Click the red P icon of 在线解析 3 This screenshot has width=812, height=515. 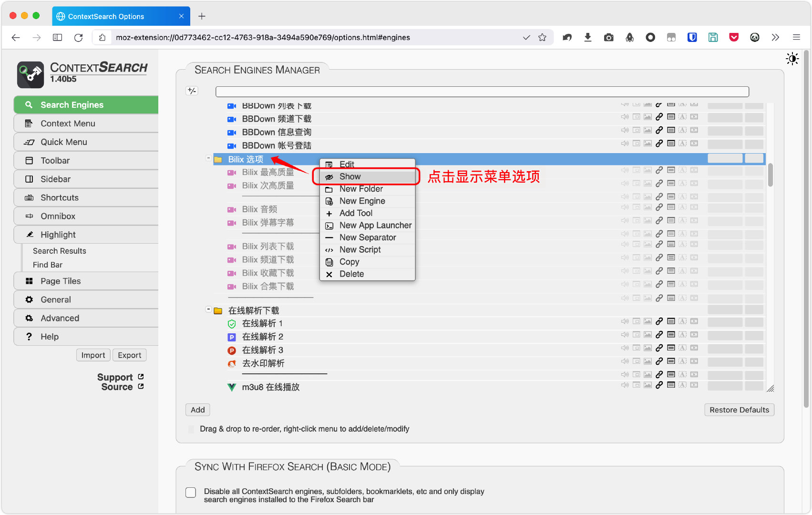pos(232,350)
